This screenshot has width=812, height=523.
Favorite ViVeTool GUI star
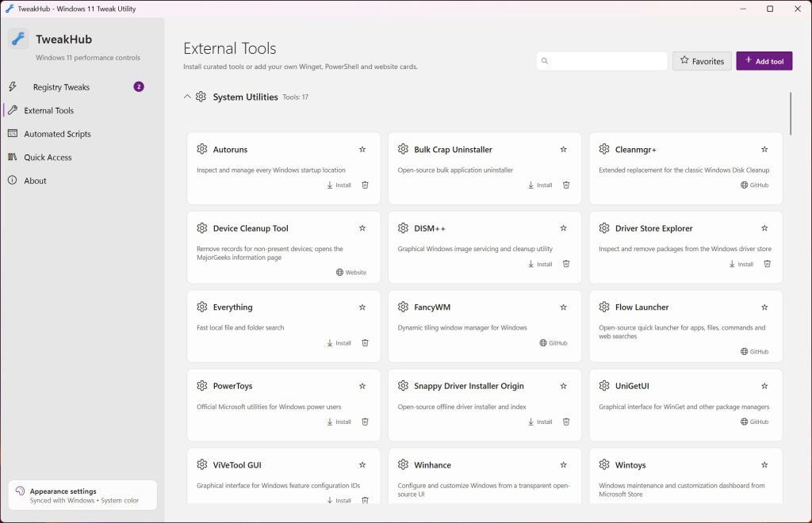point(362,465)
